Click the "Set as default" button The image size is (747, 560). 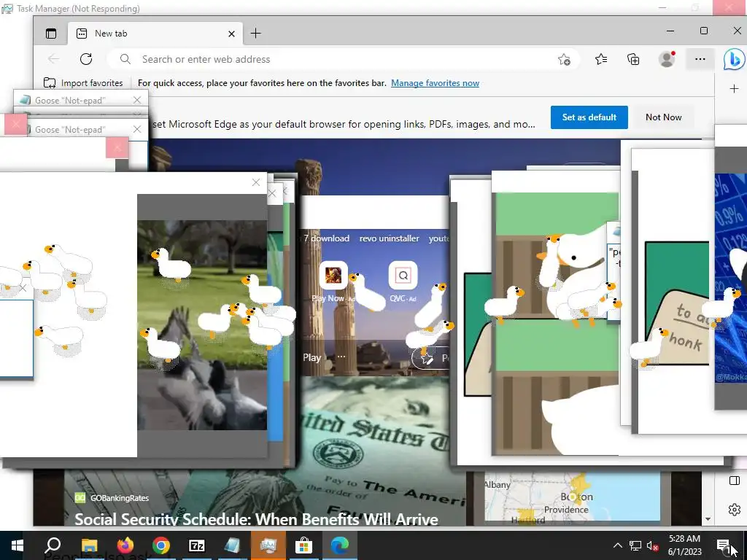(589, 117)
